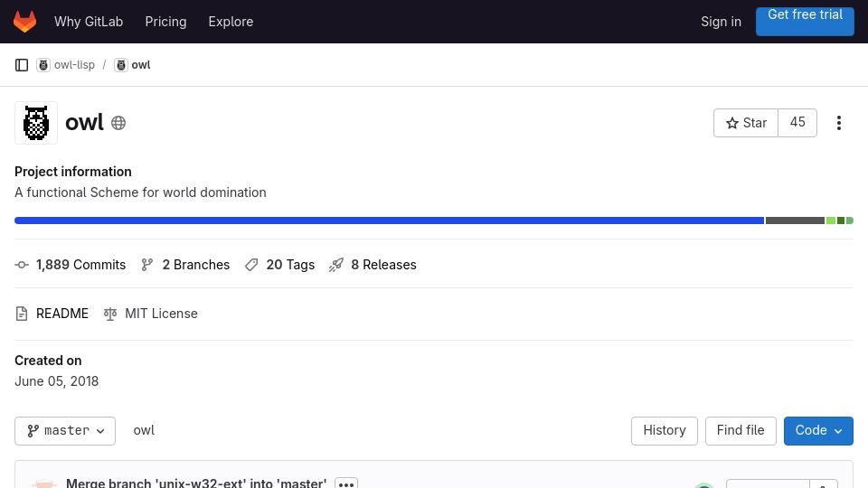Click the public visibility globe icon
Viewport: 868px width, 488px height.
[x=118, y=123]
